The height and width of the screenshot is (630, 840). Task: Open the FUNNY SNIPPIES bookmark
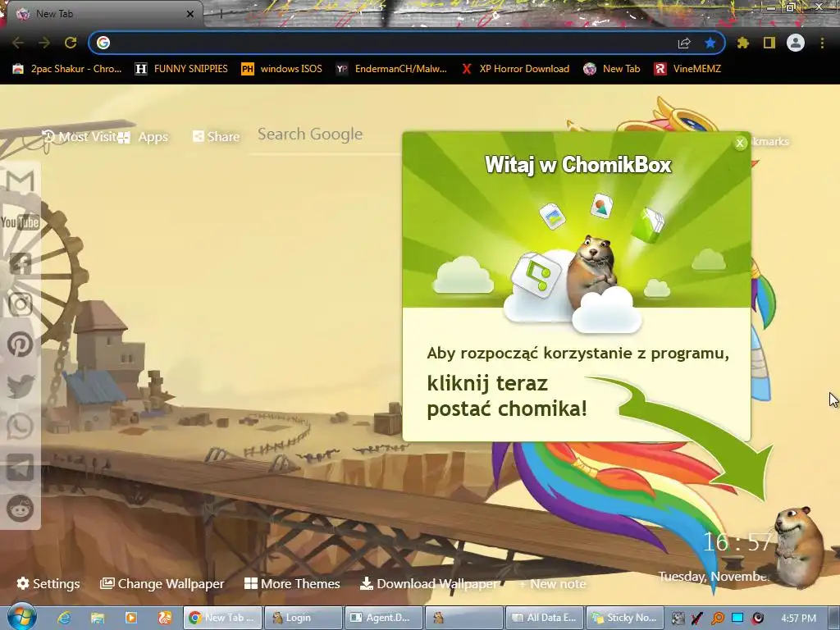pyautogui.click(x=181, y=69)
